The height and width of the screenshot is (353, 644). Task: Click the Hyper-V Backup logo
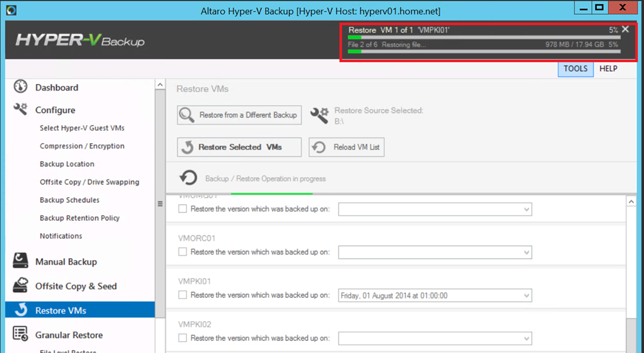[x=80, y=40]
